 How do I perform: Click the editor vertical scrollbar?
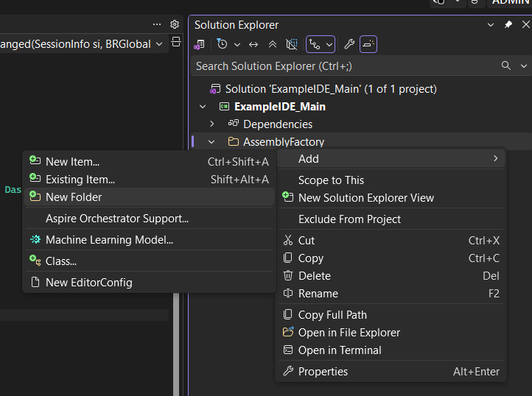pos(176,344)
